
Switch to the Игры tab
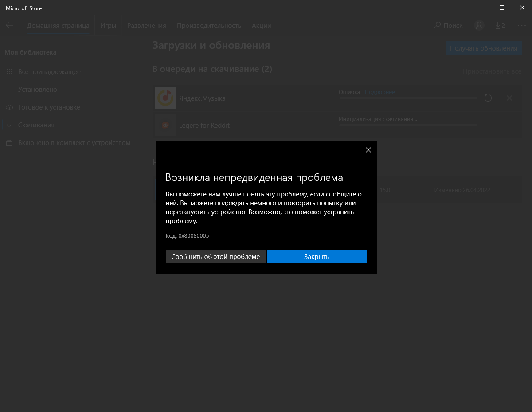pos(108,26)
